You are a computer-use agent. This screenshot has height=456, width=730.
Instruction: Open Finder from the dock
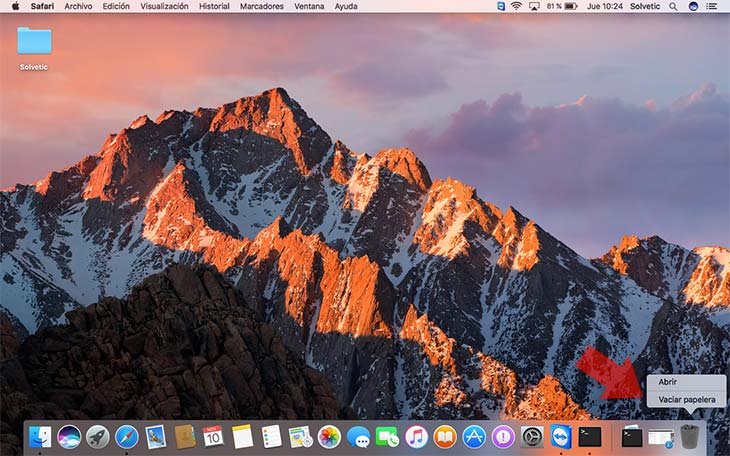[40, 437]
